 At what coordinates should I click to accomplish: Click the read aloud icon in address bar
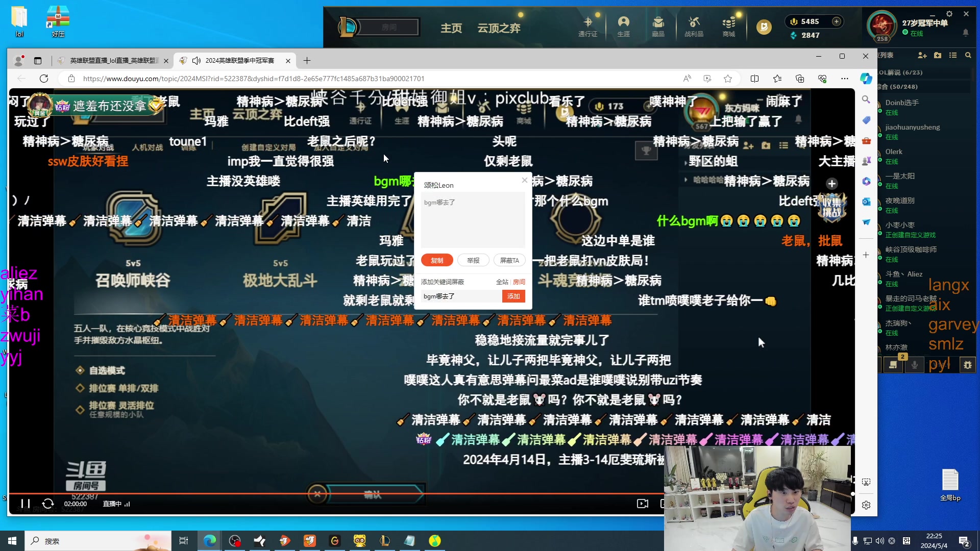687,79
